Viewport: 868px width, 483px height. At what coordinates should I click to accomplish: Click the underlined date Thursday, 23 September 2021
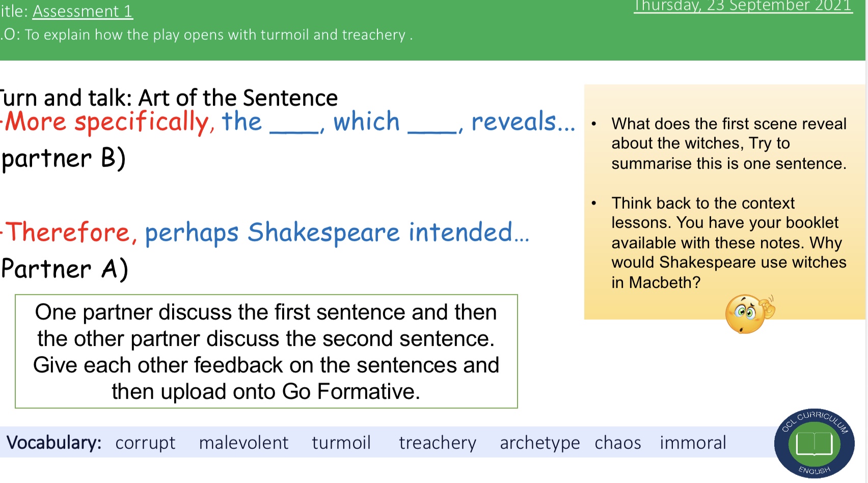(x=743, y=6)
